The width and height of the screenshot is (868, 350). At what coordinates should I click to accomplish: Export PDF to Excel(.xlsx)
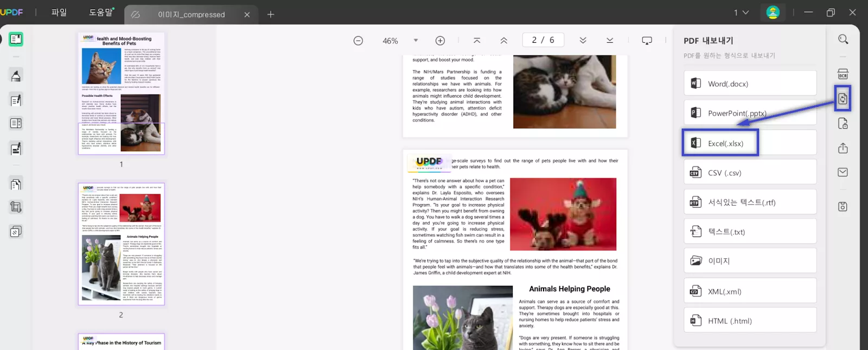pyautogui.click(x=750, y=143)
